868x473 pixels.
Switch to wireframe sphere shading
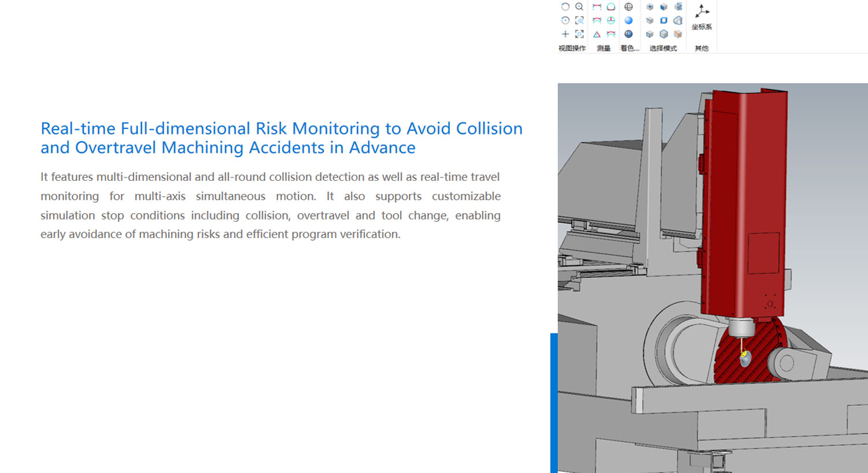[629, 7]
